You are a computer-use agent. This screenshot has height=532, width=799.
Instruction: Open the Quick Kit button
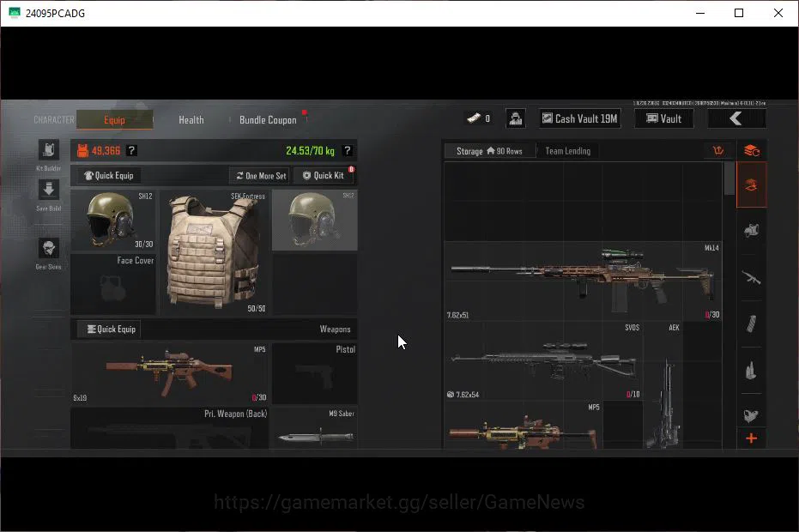point(324,175)
